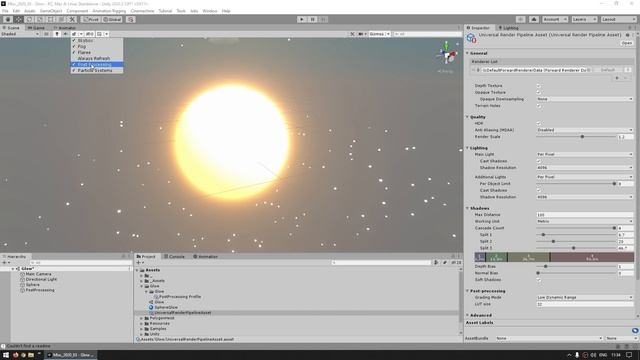640x360 pixels.
Task: Toggle hidden objects visibility count icon
Action: click(90, 34)
